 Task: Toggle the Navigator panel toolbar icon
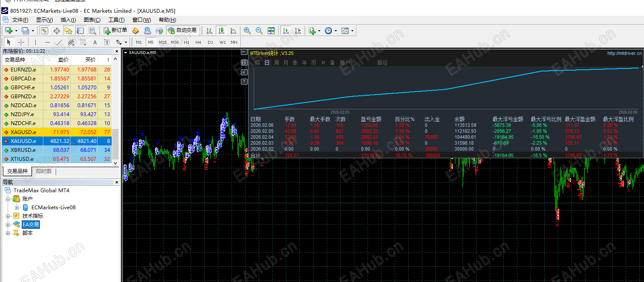coord(68,31)
